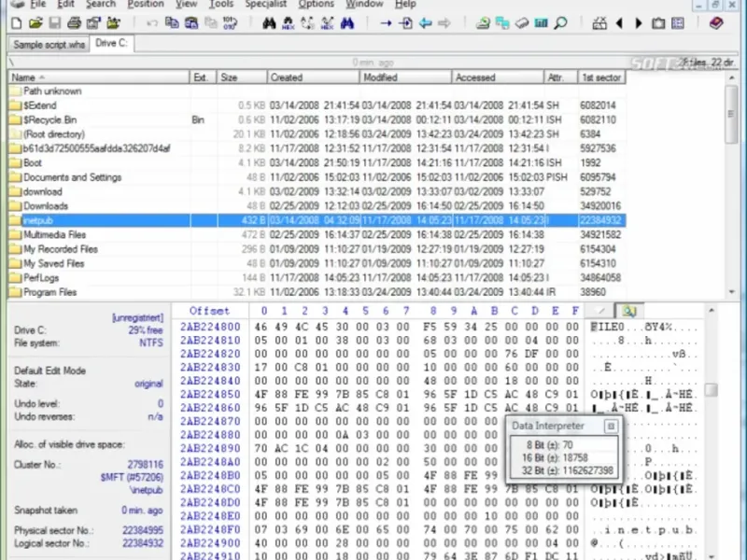Select the Documents and Settings folder

tap(72, 177)
